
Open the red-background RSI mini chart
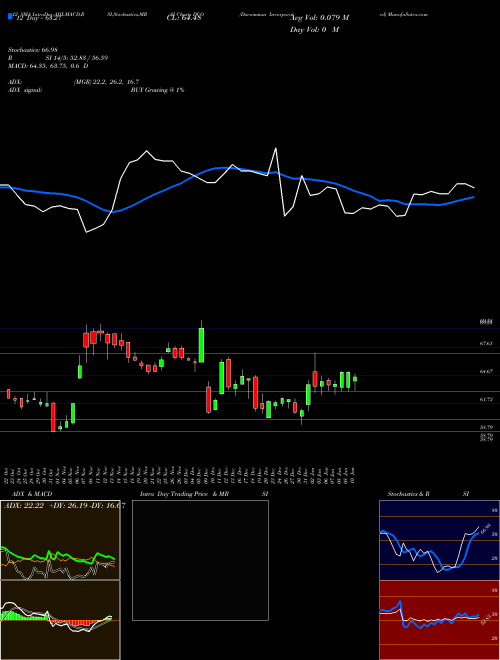[x=439, y=620]
